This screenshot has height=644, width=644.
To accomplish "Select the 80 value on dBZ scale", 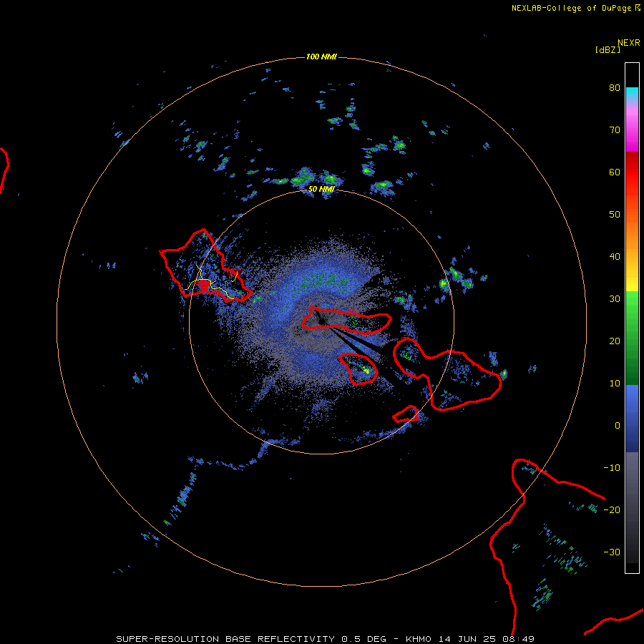I will pyautogui.click(x=615, y=88).
